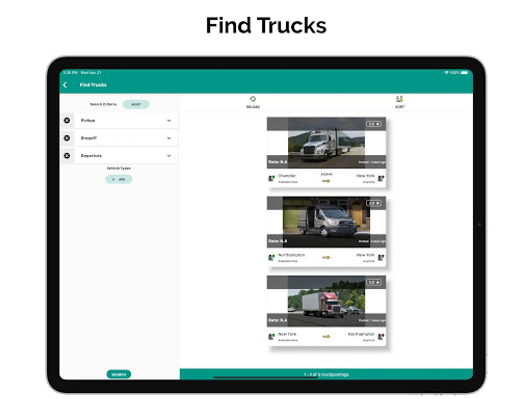
Task: Click the rating badge on the van card
Action: click(x=374, y=203)
